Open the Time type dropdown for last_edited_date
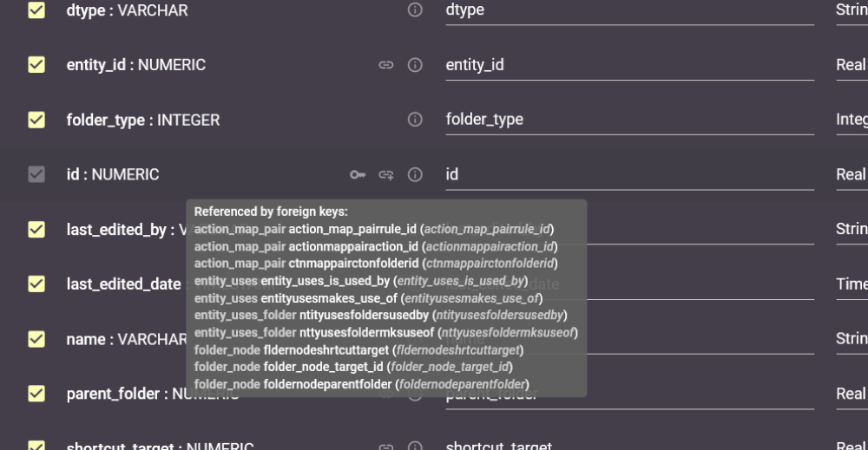868x450 pixels. [x=850, y=284]
